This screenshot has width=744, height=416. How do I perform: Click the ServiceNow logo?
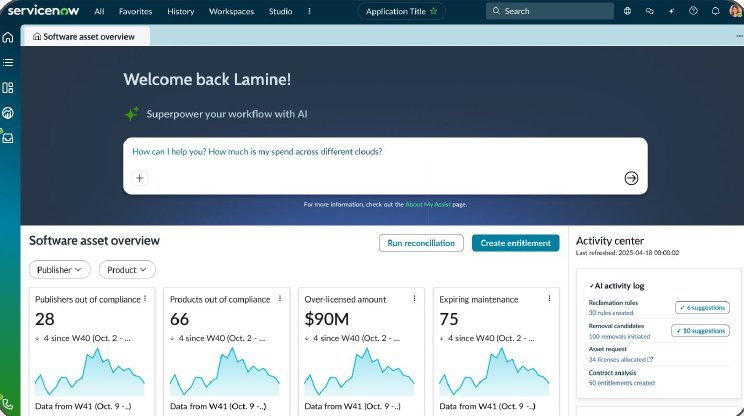coord(43,10)
